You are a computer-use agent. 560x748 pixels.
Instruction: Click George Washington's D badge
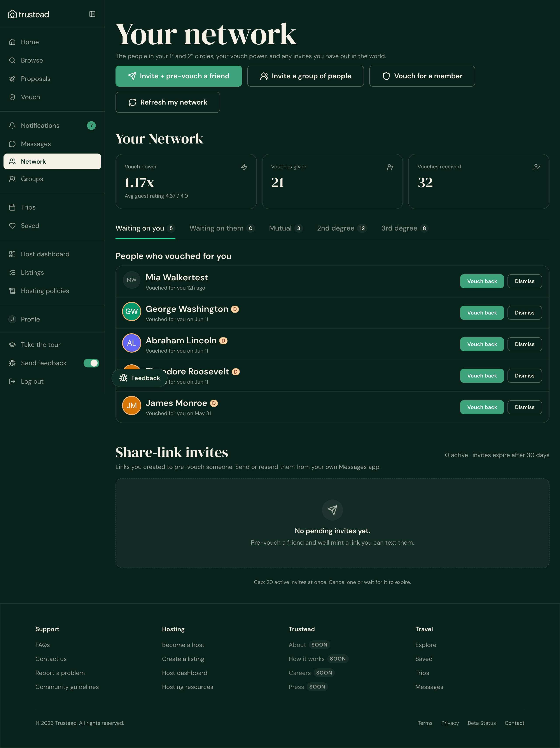235,309
